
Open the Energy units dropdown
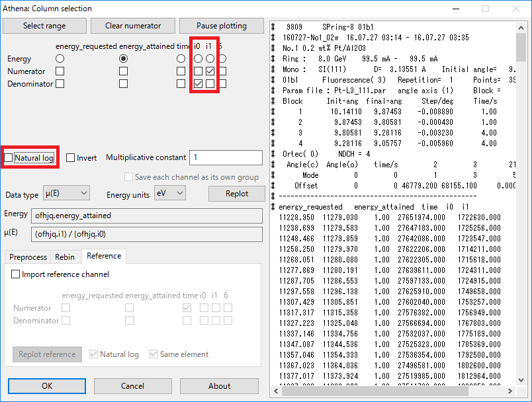pyautogui.click(x=170, y=193)
